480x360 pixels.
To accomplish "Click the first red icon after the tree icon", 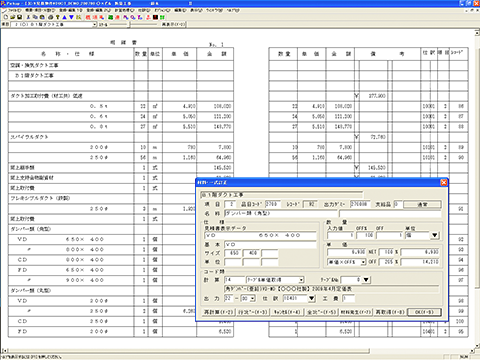I will pos(88,17).
